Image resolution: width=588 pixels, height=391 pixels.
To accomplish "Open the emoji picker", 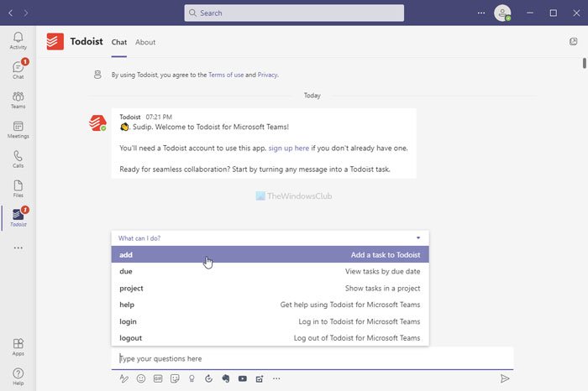I will [x=141, y=378].
